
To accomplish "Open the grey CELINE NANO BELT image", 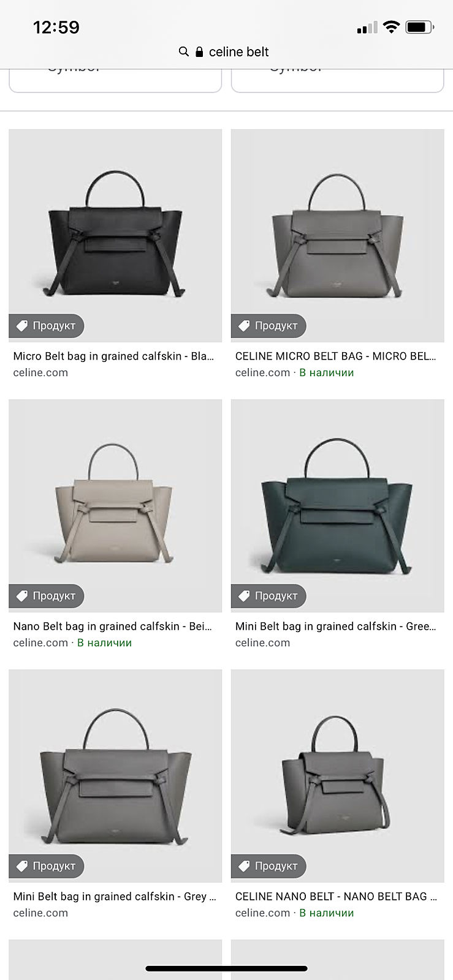I will point(337,776).
